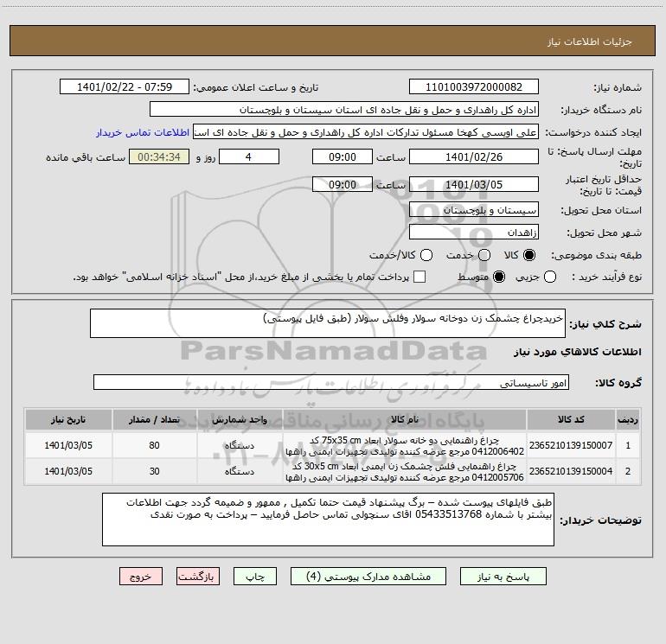This screenshot has width=666, height=644.
Task: Click the بازگشت back button
Action: tap(198, 577)
